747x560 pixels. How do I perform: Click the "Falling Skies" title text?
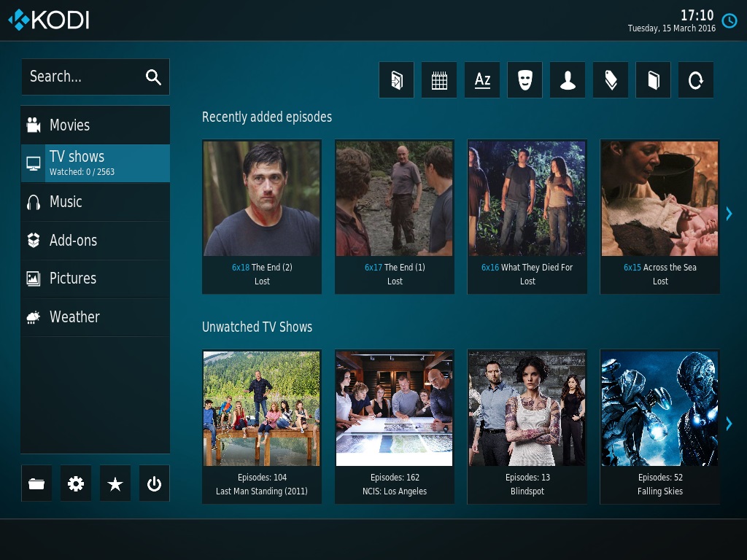point(659,491)
